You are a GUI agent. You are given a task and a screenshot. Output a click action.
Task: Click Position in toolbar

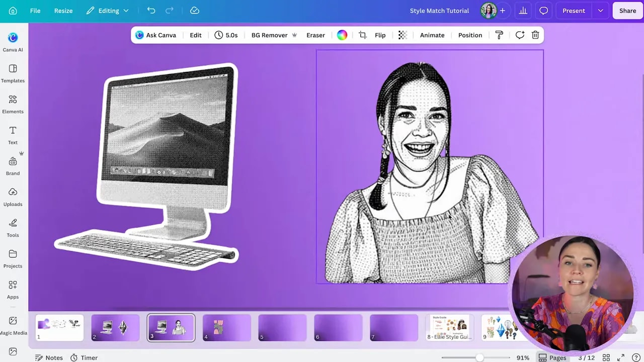pyautogui.click(x=470, y=35)
